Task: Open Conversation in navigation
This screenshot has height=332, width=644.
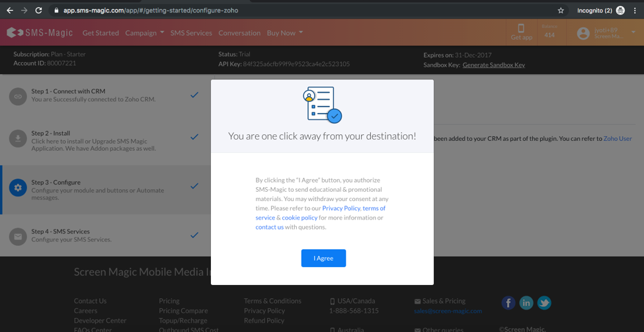Action: tap(239, 33)
